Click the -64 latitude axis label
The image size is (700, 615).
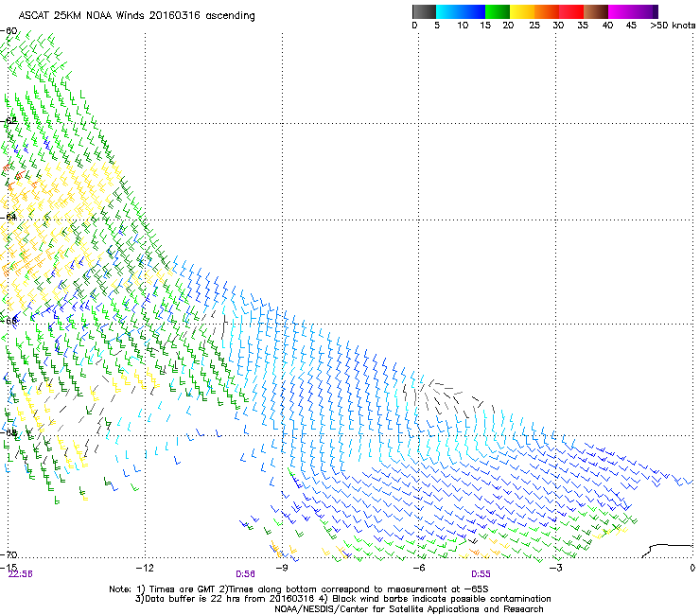tap(9, 217)
